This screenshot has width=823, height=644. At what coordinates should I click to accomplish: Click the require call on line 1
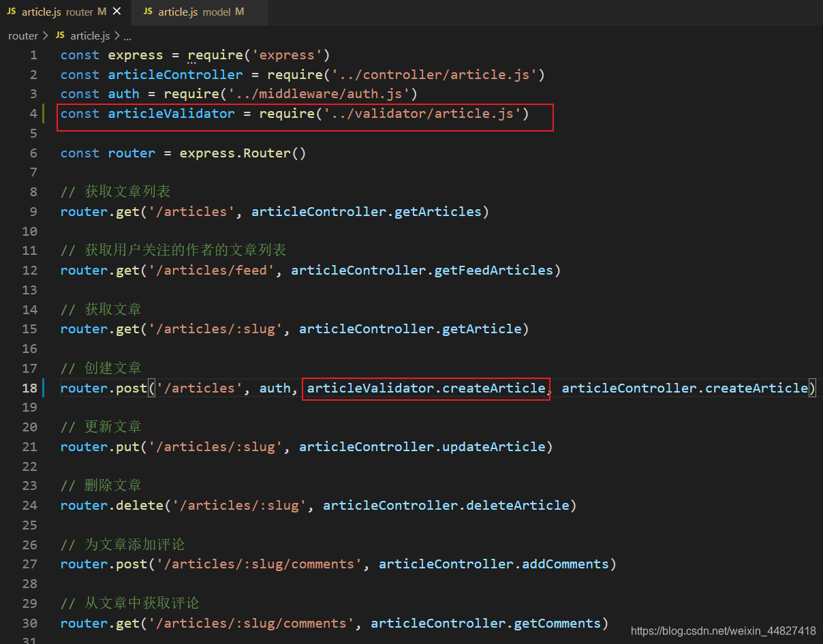(x=259, y=55)
